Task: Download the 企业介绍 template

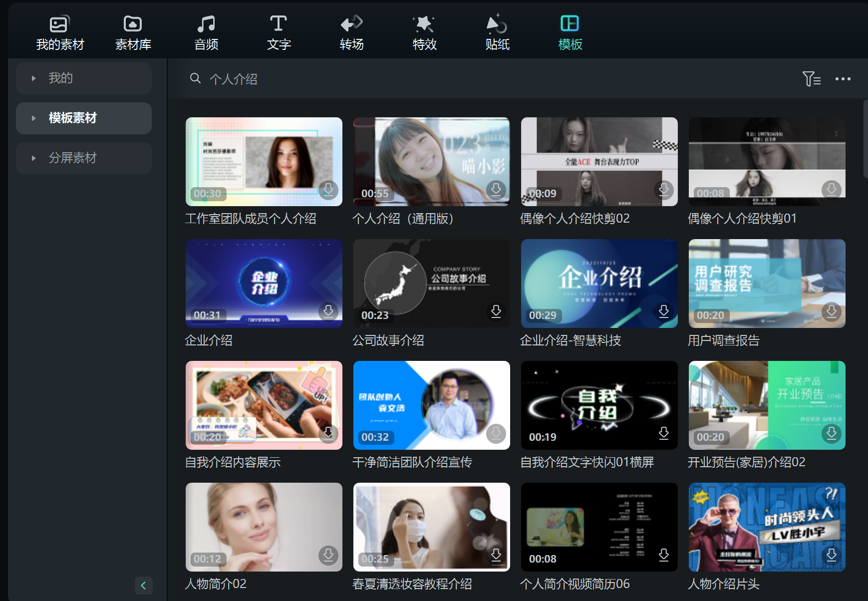Action: click(328, 311)
